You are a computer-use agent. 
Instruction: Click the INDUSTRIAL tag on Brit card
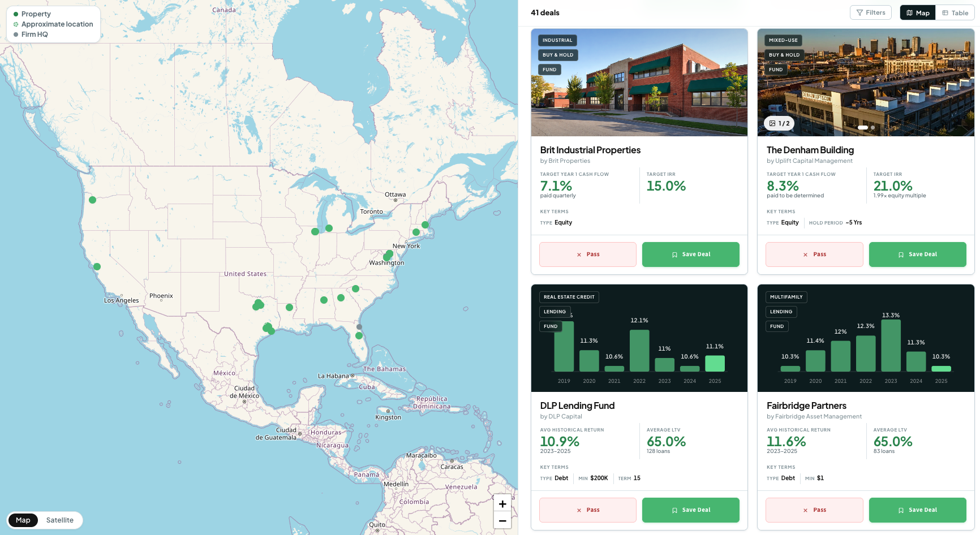click(557, 40)
